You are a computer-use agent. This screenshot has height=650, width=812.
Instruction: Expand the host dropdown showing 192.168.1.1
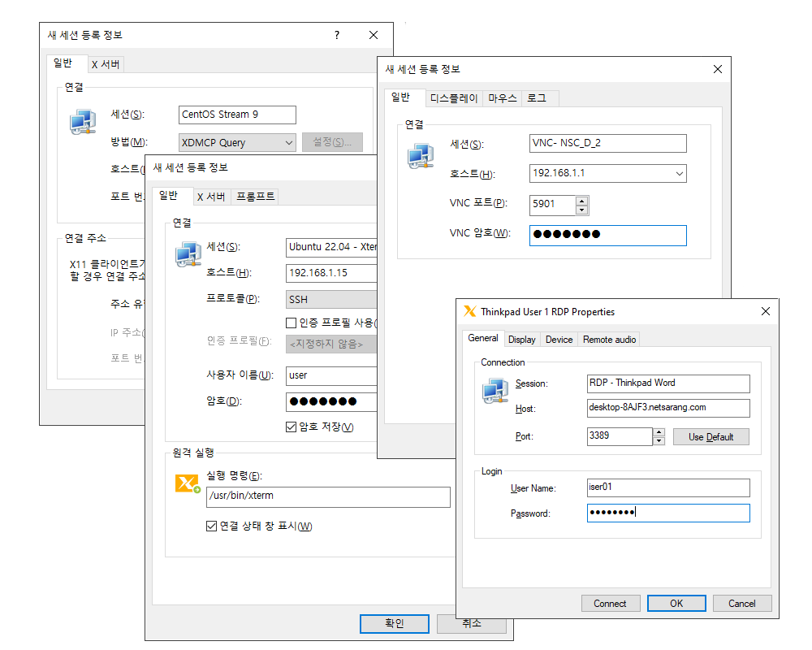coord(680,174)
